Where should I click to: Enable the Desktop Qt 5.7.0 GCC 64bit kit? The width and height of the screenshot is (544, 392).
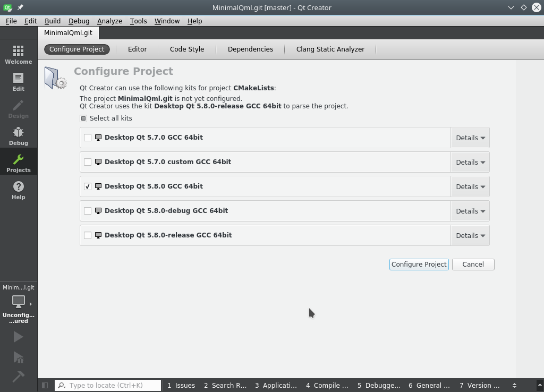coord(88,138)
